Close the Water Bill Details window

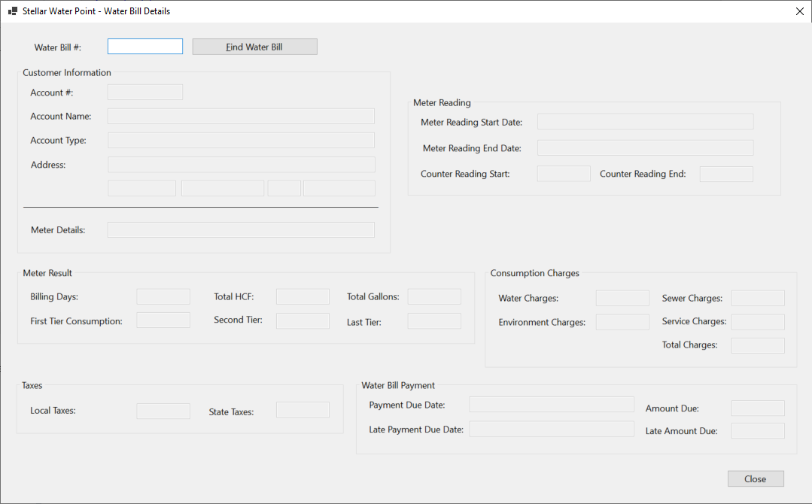click(x=799, y=11)
